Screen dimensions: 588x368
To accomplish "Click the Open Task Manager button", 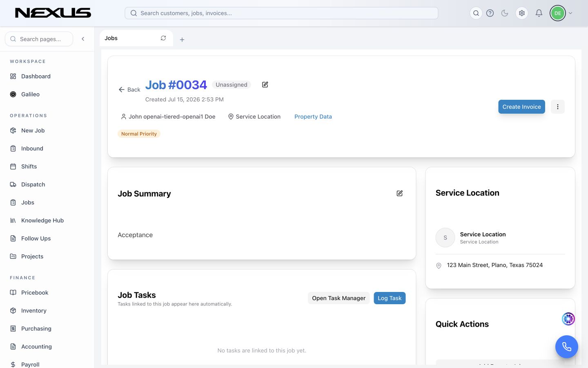I will pyautogui.click(x=339, y=298).
